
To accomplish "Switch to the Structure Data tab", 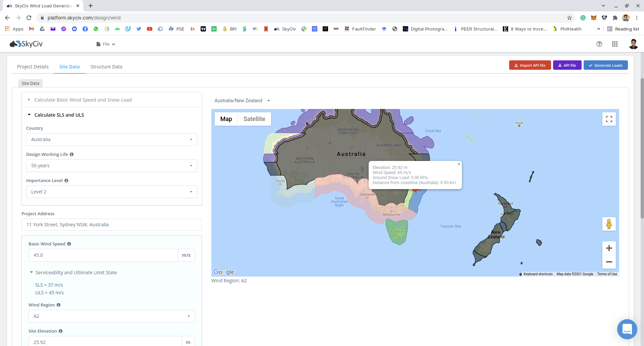I will pos(106,67).
